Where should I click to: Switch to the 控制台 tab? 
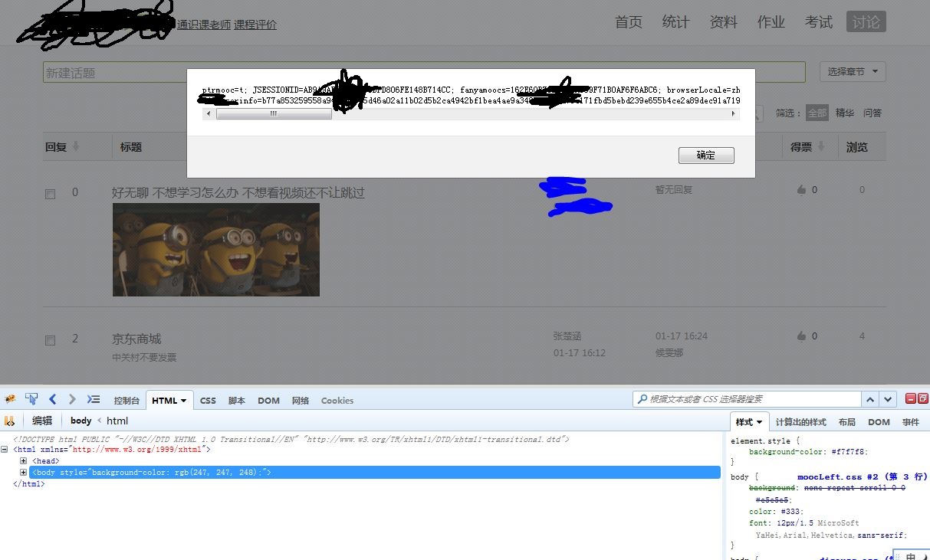point(127,401)
